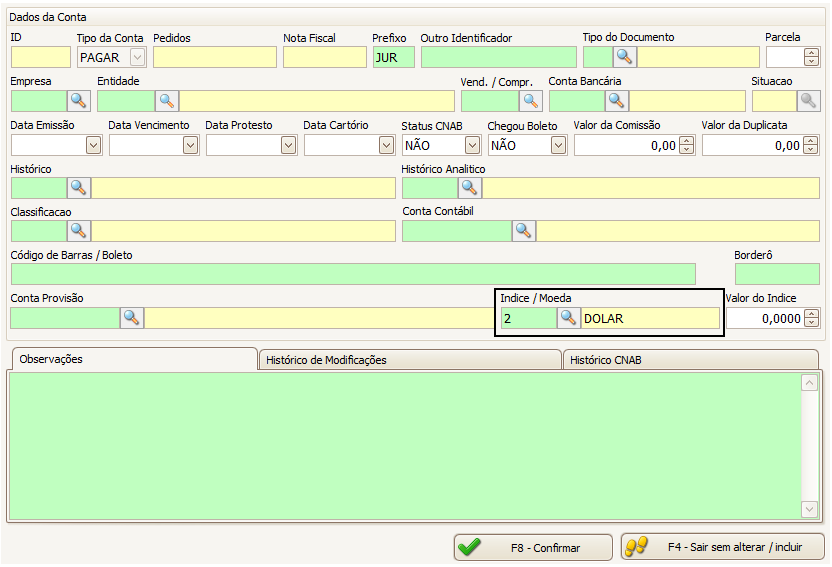This screenshot has width=832, height=567.
Task: Open the Chegou Boleto dropdown
Action: tap(558, 145)
